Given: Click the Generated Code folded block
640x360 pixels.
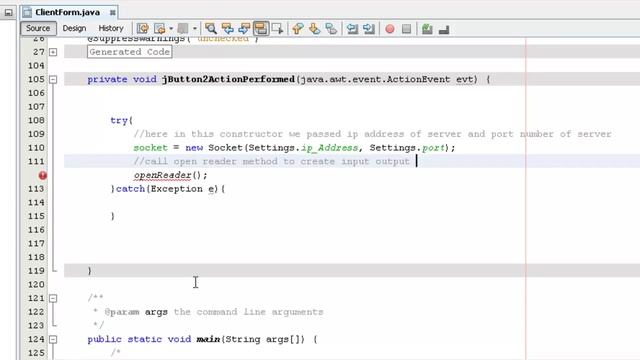Looking at the screenshot, I should (x=129, y=52).
